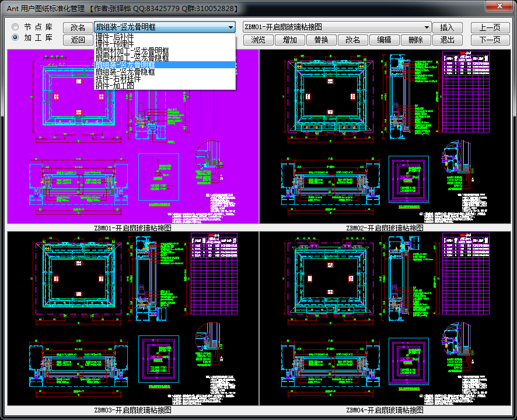Choose 钢件-加工图 from the dropdown list
Image resolution: width=517 pixels, height=420 pixels.
(115, 85)
